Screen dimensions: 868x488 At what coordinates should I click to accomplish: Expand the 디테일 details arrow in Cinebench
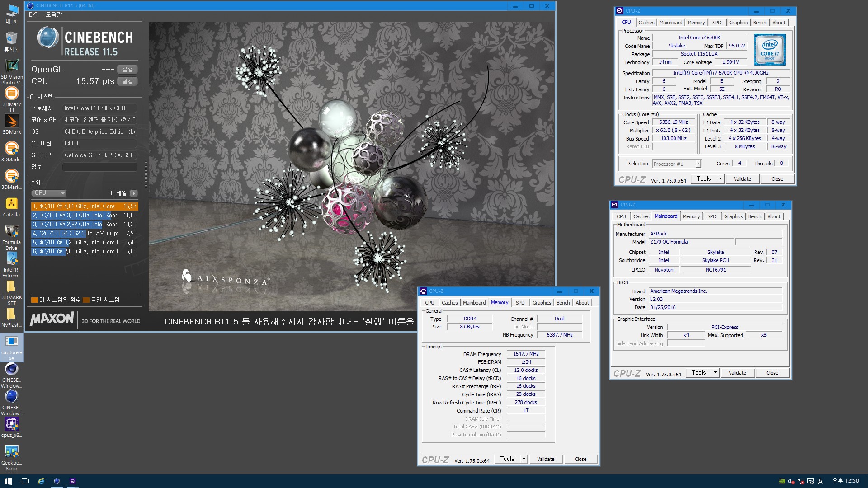(x=133, y=193)
